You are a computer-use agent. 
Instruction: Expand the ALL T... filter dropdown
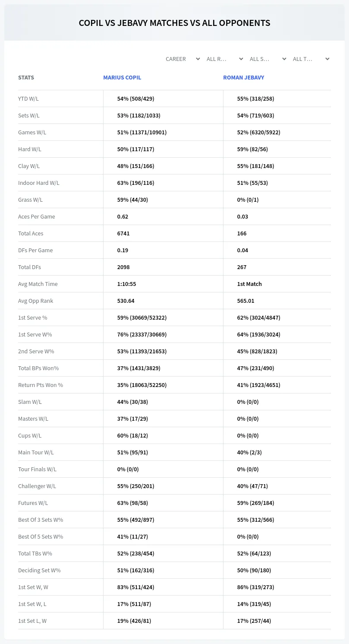click(311, 59)
